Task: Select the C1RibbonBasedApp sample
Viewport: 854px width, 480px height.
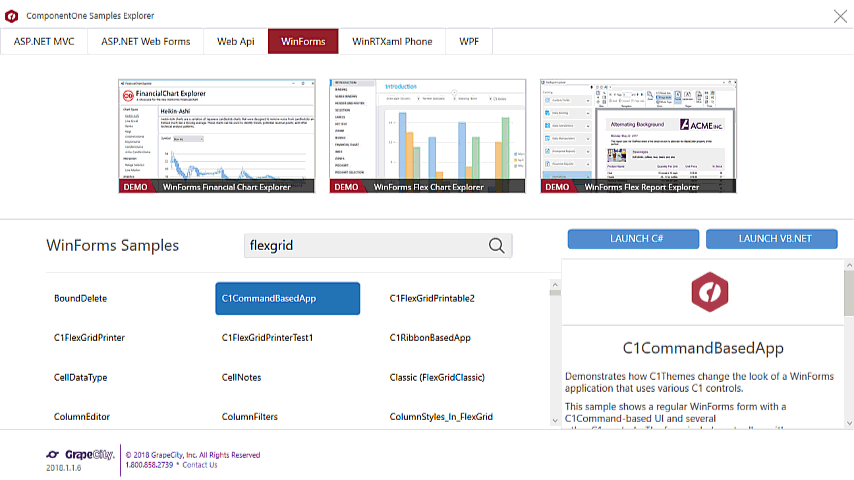Action: (430, 338)
